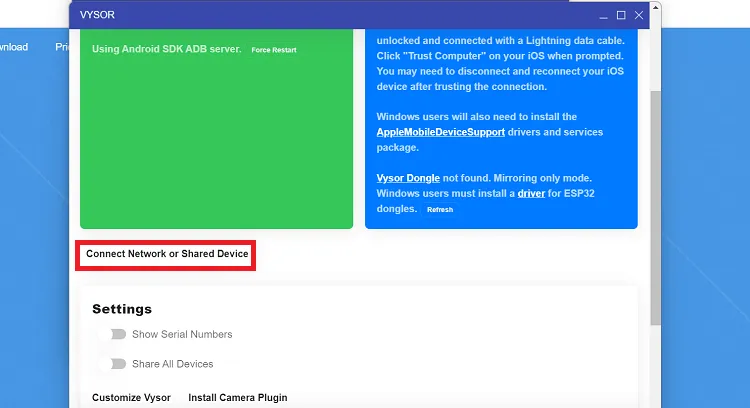Click Install Camera Plugin

tap(238, 397)
